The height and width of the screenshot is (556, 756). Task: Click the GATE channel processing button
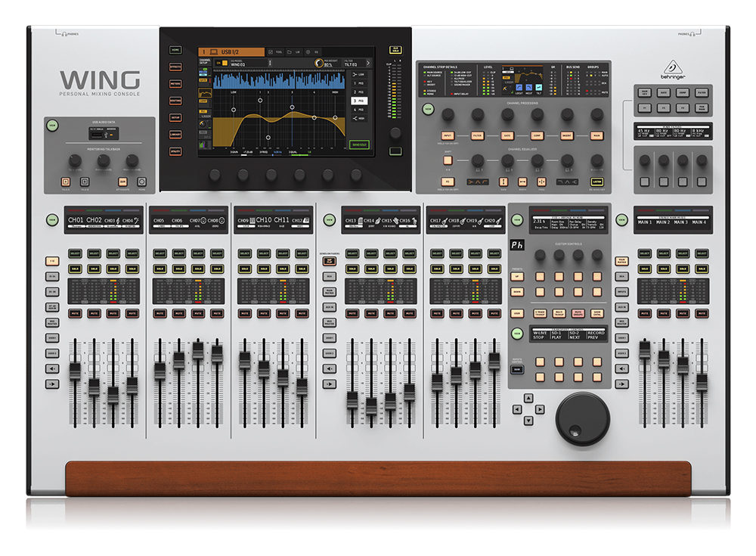pos(507,135)
